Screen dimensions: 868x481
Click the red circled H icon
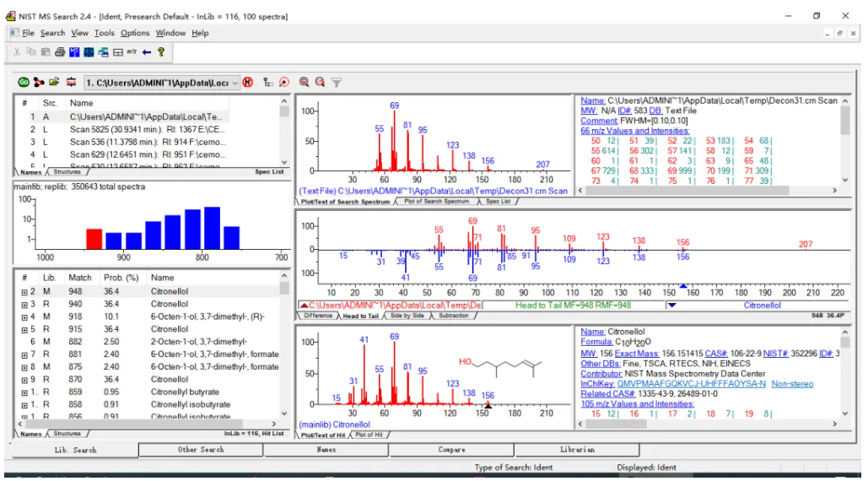(x=248, y=82)
